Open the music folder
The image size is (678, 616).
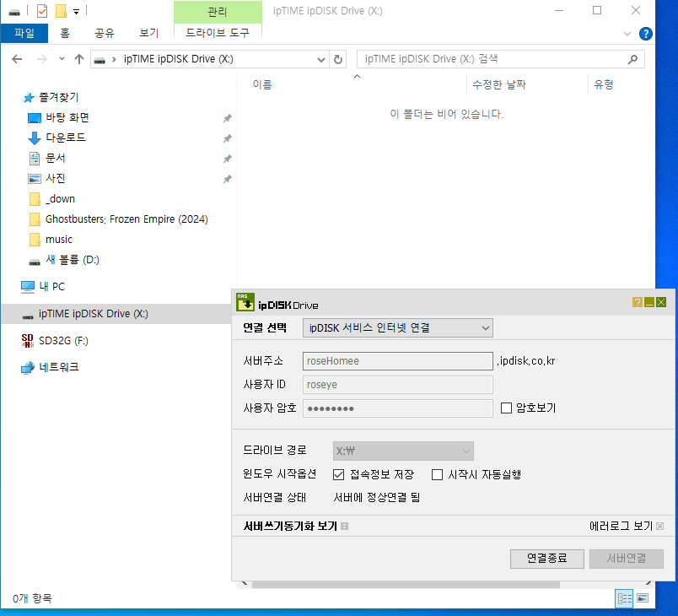click(59, 239)
